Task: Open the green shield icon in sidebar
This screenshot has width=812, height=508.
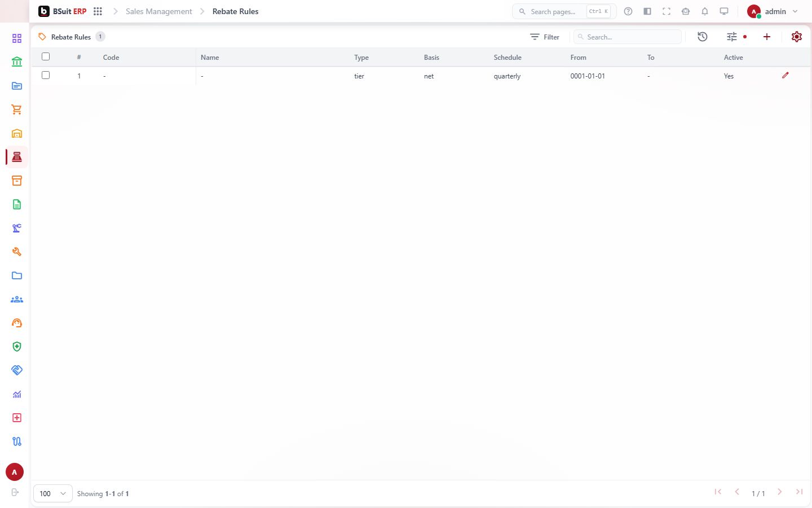Action: (17, 347)
